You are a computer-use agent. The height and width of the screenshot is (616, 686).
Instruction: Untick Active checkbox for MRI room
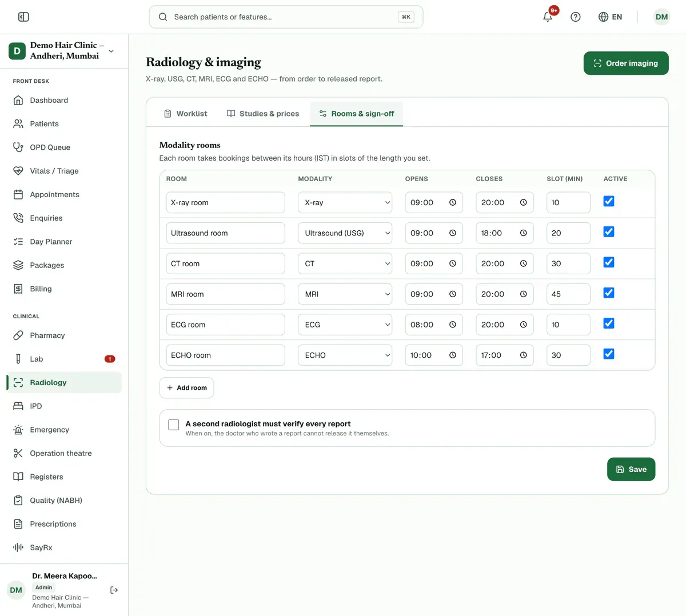[609, 293]
